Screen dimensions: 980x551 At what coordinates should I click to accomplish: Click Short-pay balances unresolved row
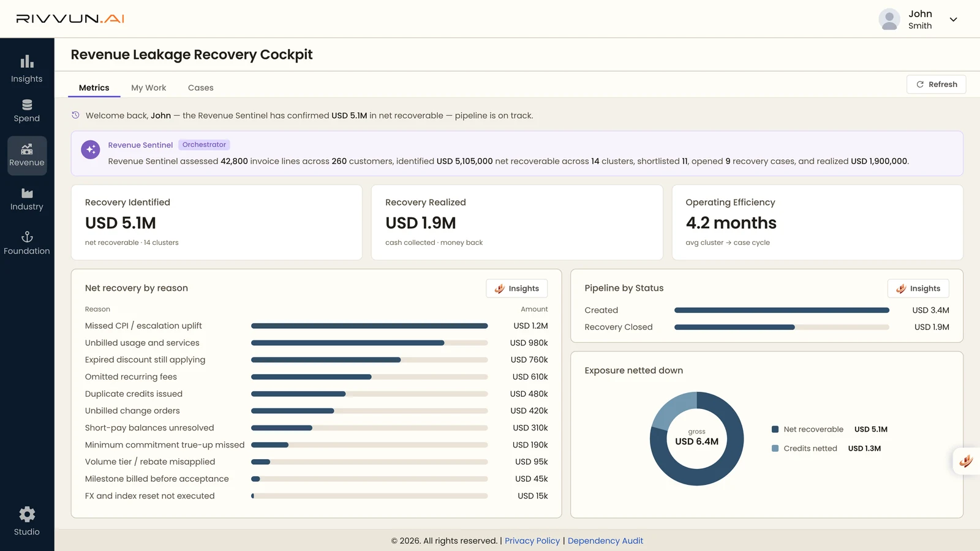tap(316, 428)
